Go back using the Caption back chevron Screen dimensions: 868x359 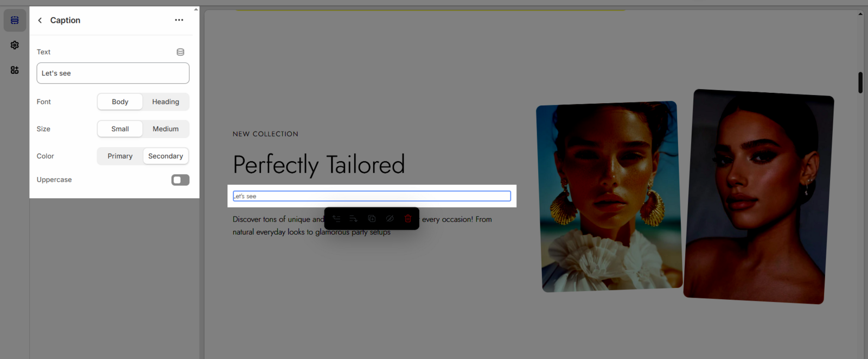40,21
